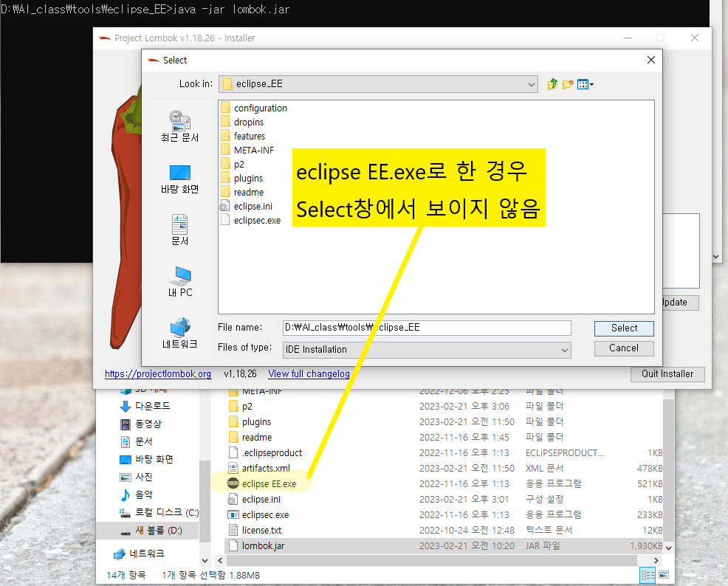Click 사진 in Explorer navigation pane

point(136,477)
